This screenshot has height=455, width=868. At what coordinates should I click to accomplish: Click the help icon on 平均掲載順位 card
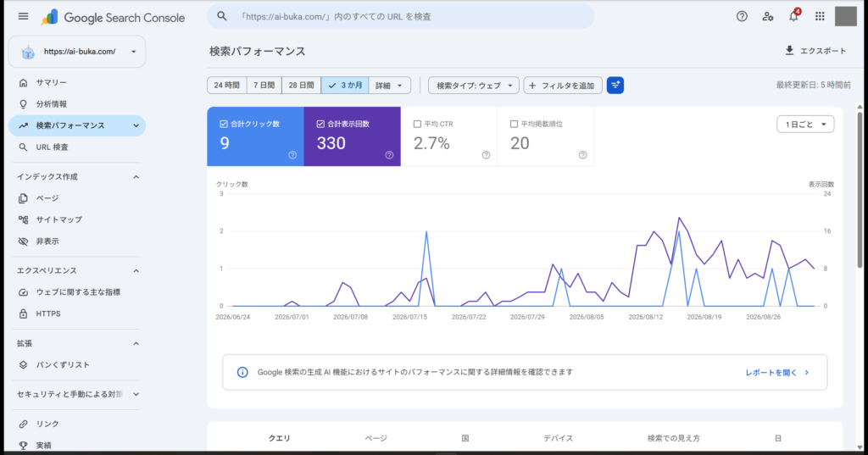pos(583,155)
